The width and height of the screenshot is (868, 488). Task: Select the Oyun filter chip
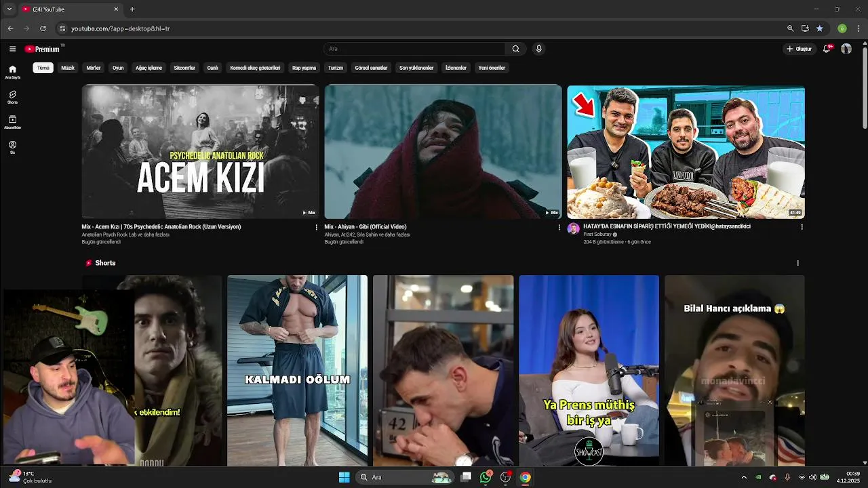tap(118, 68)
